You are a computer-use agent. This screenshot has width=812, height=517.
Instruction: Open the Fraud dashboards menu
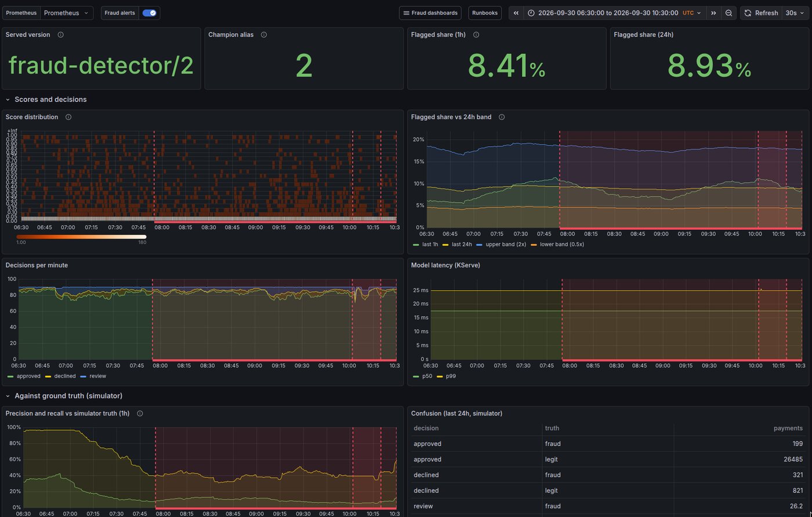point(430,13)
